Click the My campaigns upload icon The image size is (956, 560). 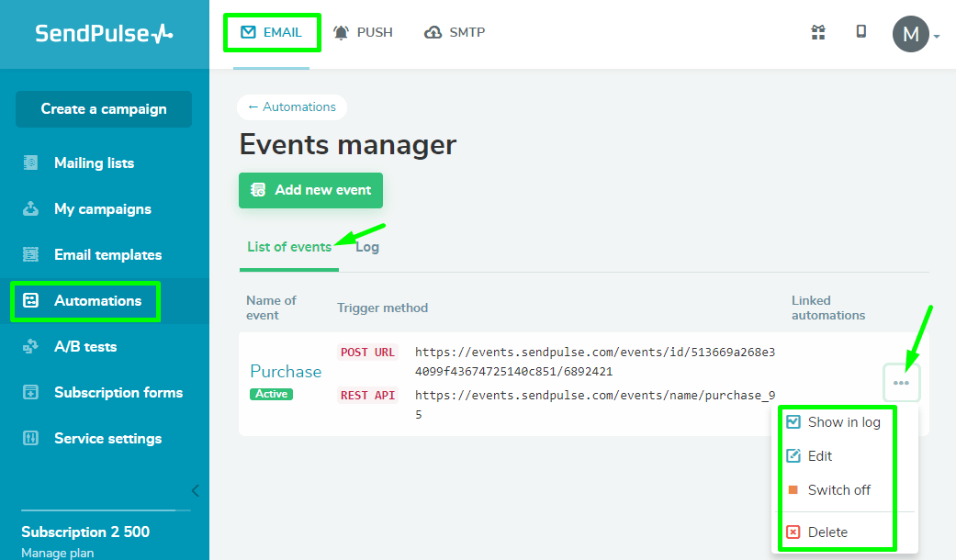point(30,209)
